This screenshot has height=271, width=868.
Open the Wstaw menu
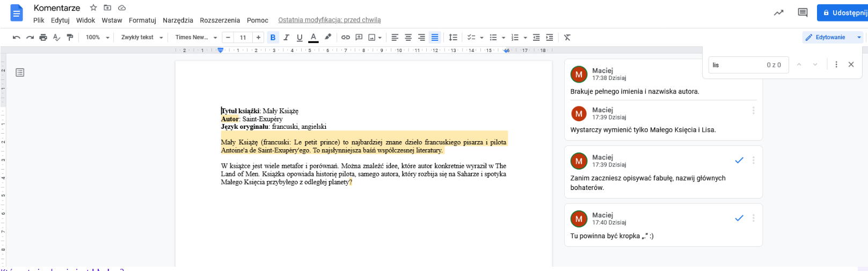[112, 20]
